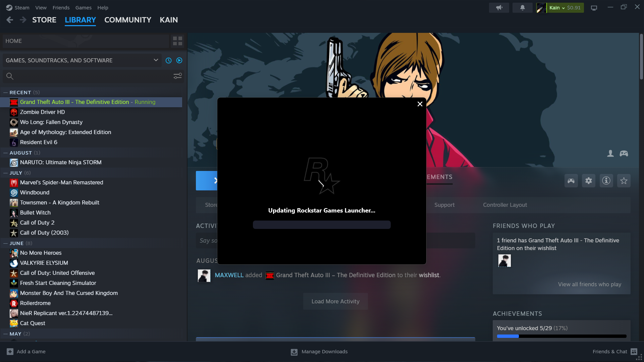The height and width of the screenshot is (362, 644).
Task: Select Resident Evil 6 in library
Action: pyautogui.click(x=39, y=142)
